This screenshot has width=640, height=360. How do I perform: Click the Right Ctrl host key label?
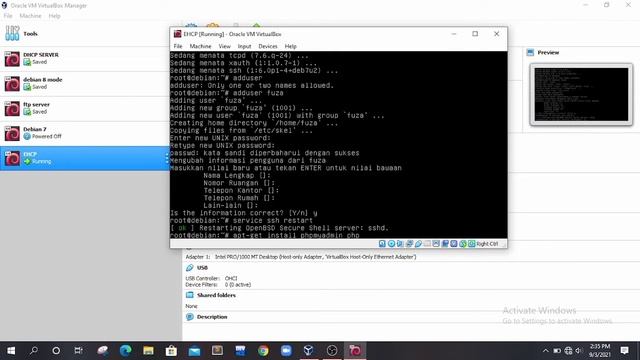[487, 244]
